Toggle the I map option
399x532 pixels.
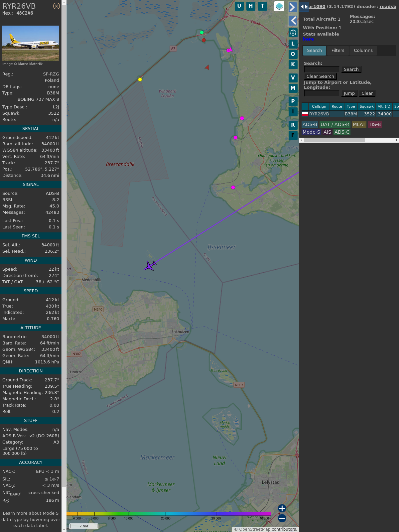[293, 112]
